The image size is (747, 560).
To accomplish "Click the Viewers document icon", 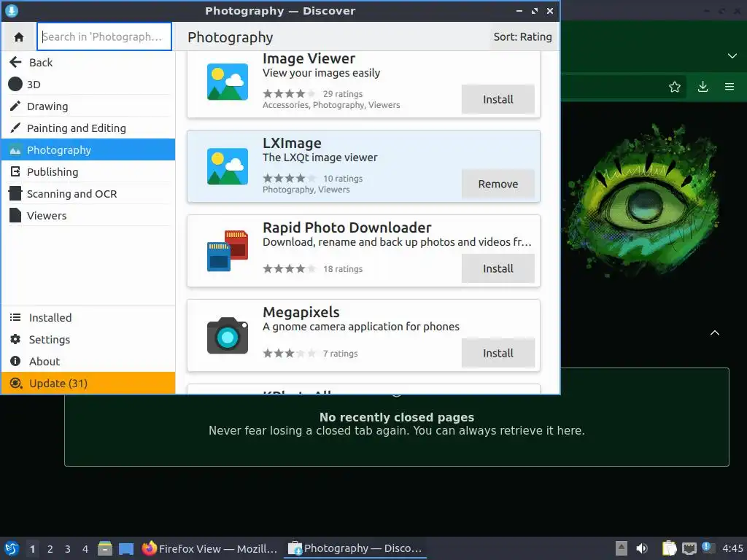I will pos(15,215).
